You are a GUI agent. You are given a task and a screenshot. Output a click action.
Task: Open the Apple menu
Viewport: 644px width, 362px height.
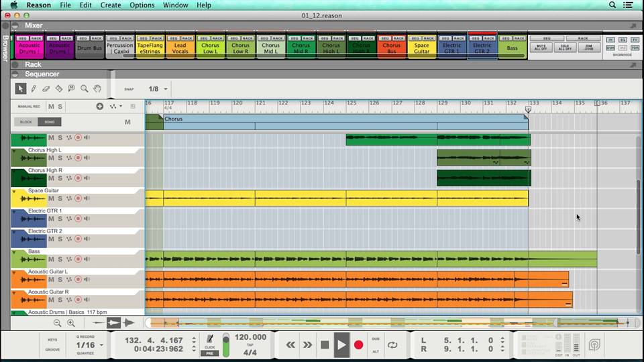(x=13, y=5)
